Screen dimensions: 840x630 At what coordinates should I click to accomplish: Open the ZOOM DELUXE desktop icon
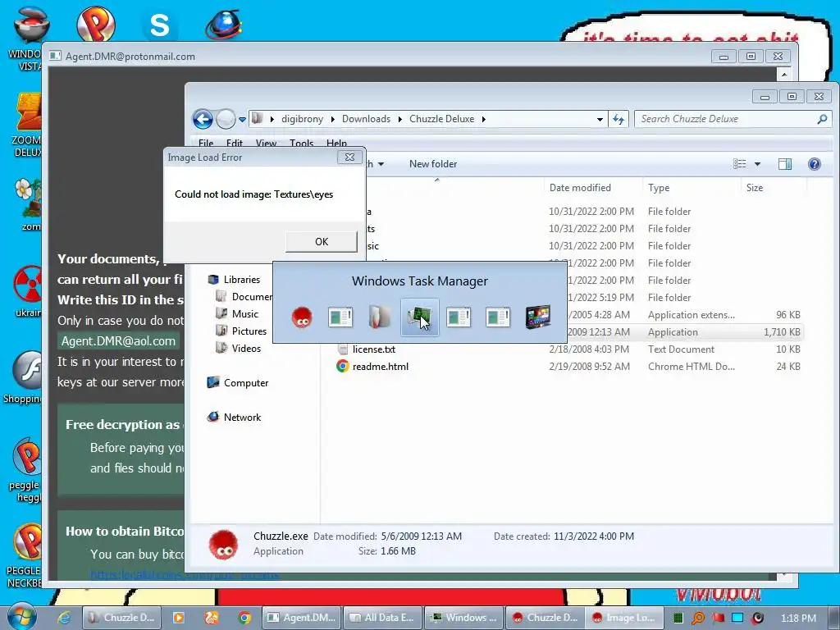(29, 125)
